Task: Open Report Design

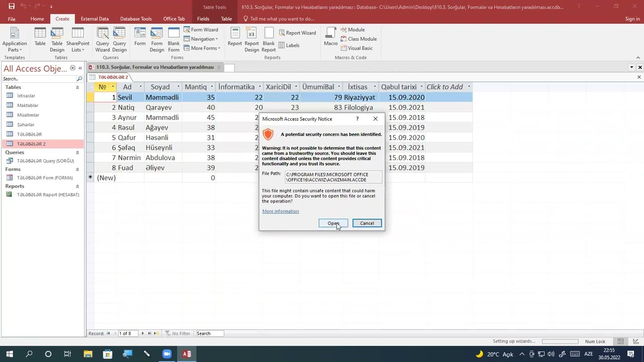Action: tap(252, 39)
